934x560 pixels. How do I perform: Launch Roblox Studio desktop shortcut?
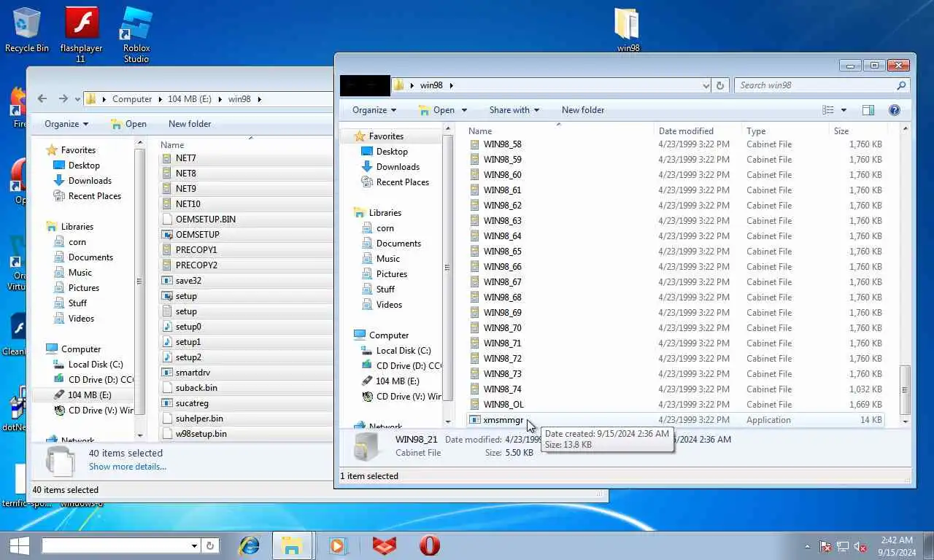tap(136, 34)
